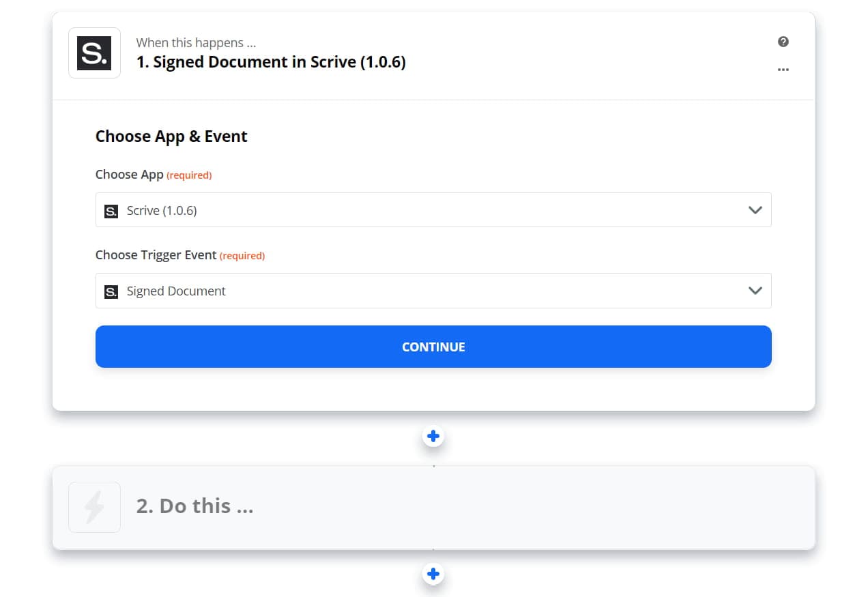
Task: Open the Choose App dropdown
Action: tap(433, 210)
